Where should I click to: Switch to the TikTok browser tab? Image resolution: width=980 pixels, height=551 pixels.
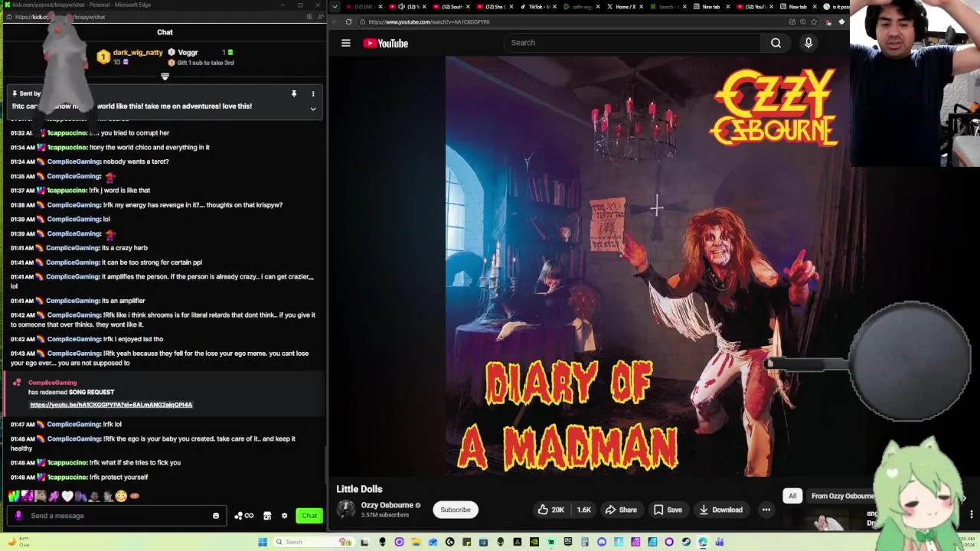(537, 7)
